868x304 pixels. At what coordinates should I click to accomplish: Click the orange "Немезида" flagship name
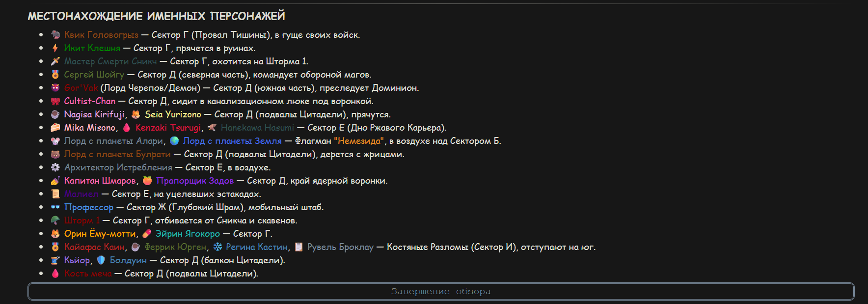(x=359, y=141)
